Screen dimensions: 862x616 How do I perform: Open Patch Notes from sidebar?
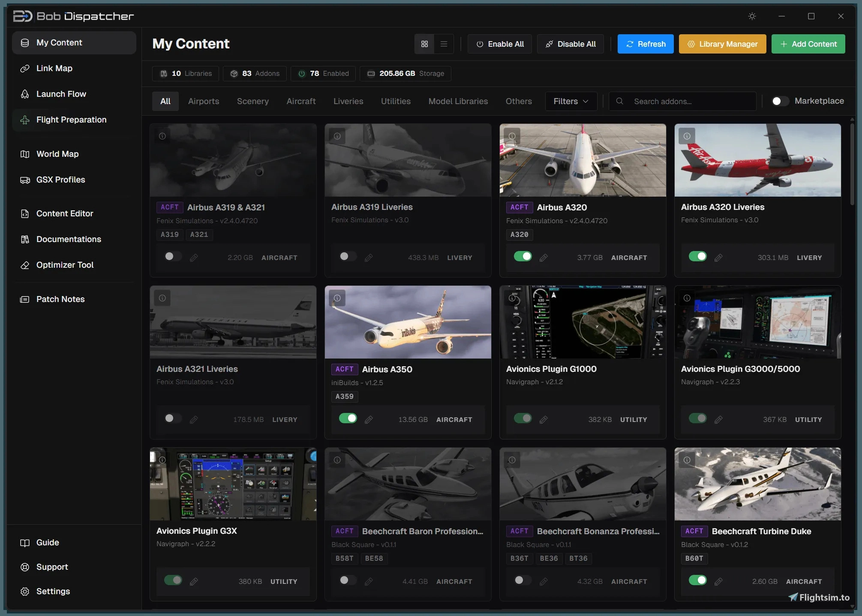(74, 299)
